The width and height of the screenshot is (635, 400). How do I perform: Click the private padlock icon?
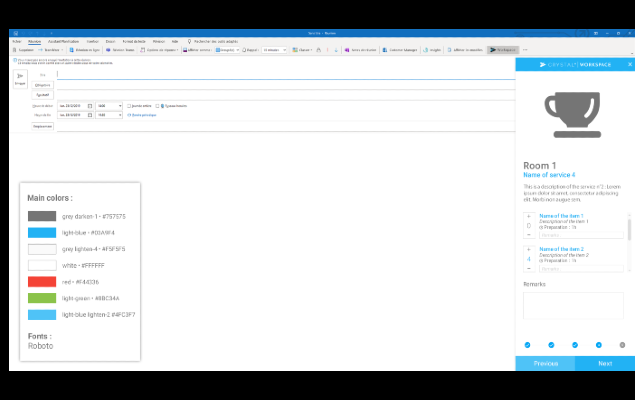click(x=319, y=50)
